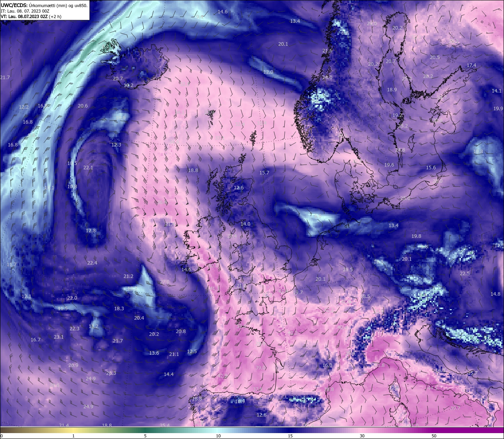Click the map value '10.9' over Spain

pyautogui.click(x=240, y=402)
